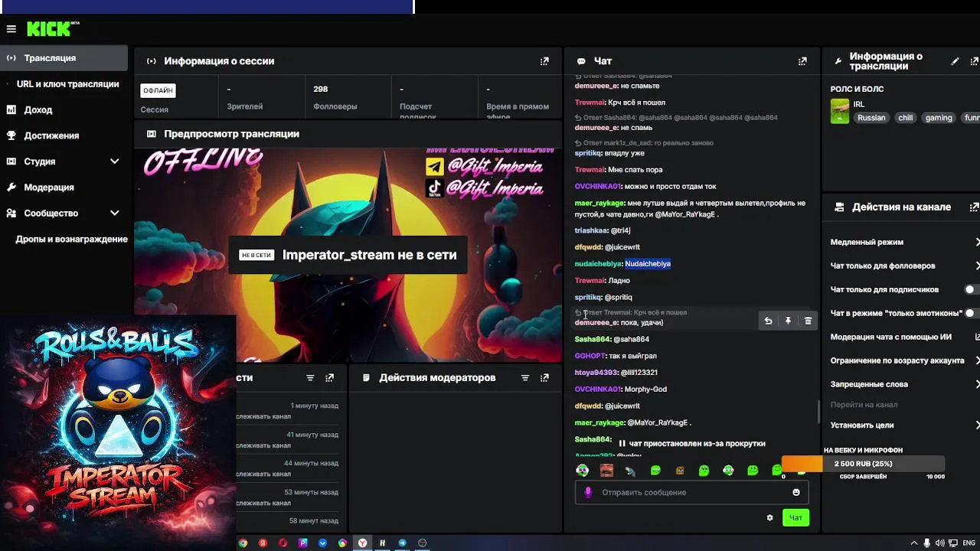Click the volume icon in system tray
The width and height of the screenshot is (980, 551).
pos(939,543)
